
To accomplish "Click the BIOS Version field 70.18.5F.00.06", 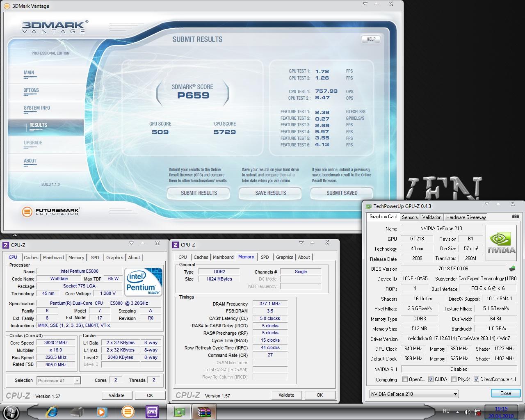I will click(453, 269).
